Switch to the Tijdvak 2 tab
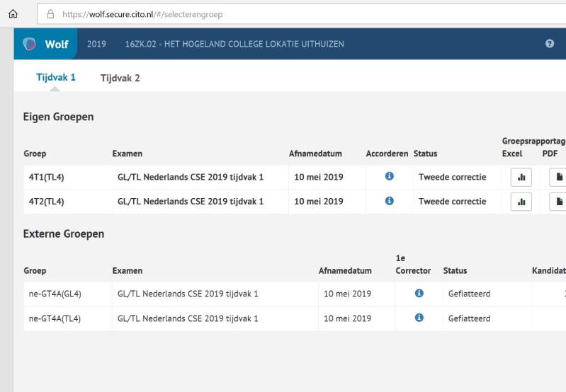This screenshot has height=392, width=566. tap(120, 78)
